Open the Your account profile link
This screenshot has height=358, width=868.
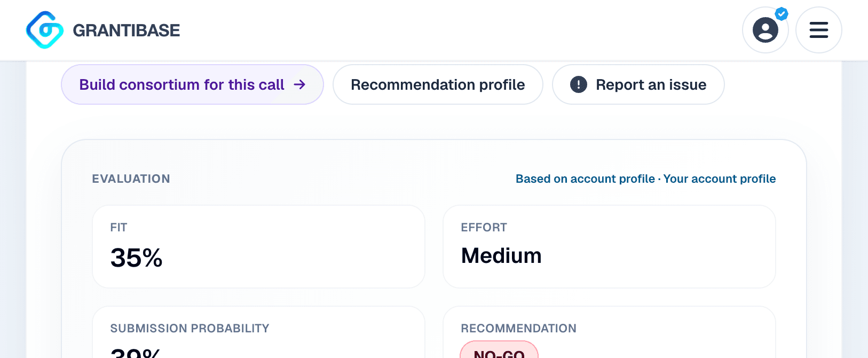click(x=720, y=179)
